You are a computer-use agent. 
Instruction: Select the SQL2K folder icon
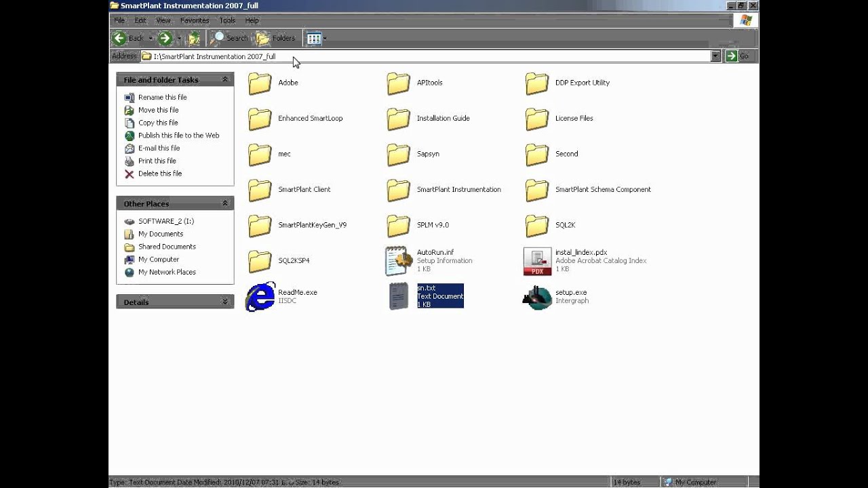[537, 226]
